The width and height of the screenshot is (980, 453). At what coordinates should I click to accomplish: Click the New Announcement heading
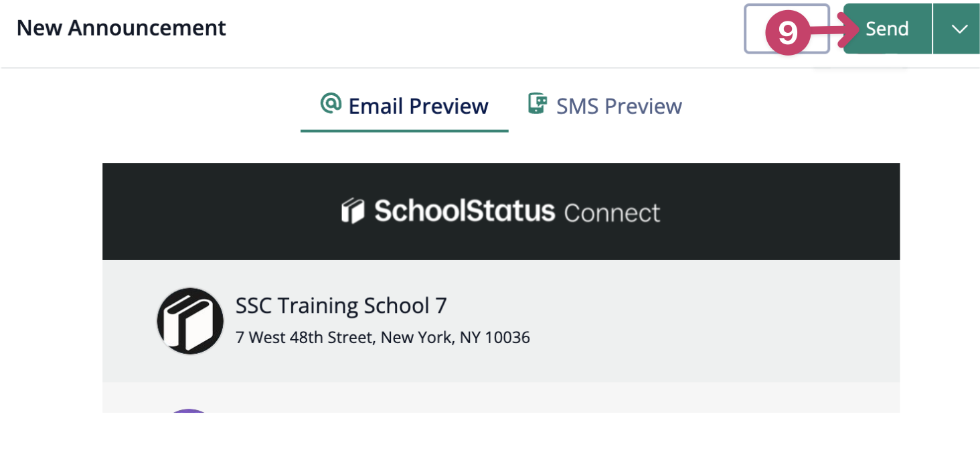[121, 28]
